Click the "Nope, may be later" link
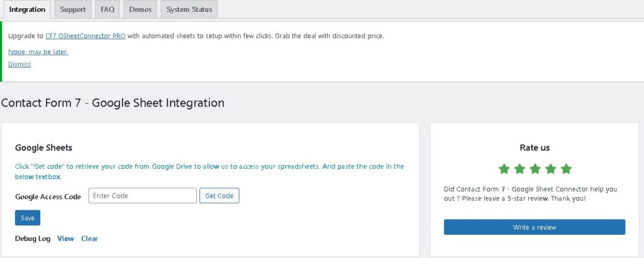 (x=38, y=51)
